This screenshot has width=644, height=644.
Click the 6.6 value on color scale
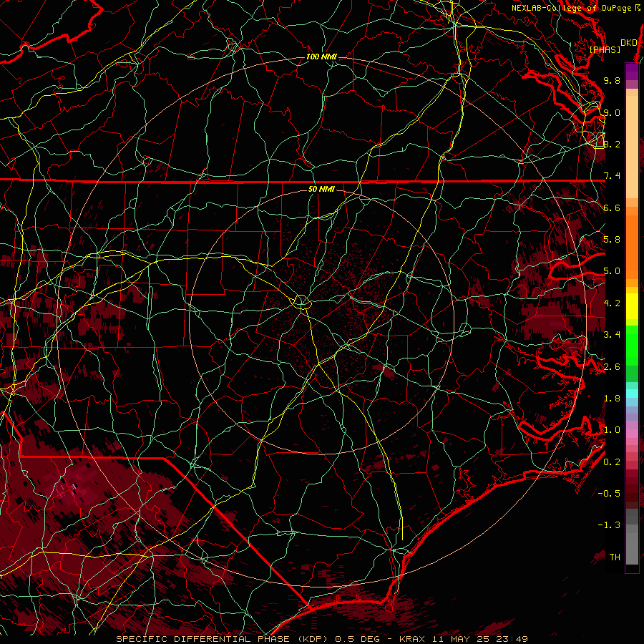pyautogui.click(x=612, y=208)
